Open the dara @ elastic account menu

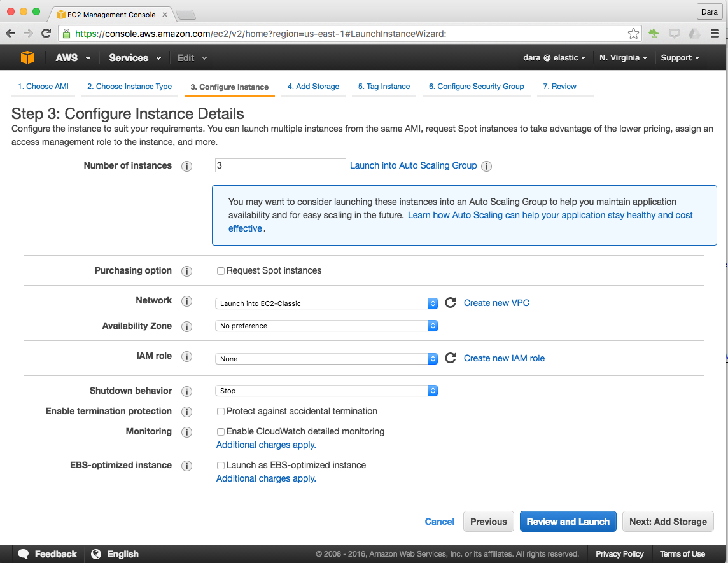[x=554, y=57]
